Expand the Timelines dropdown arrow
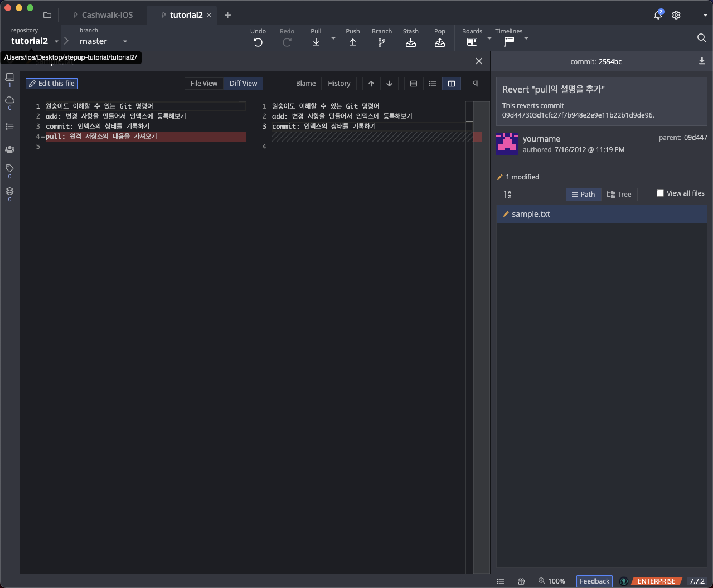Image resolution: width=713 pixels, height=588 pixels. pos(526,38)
